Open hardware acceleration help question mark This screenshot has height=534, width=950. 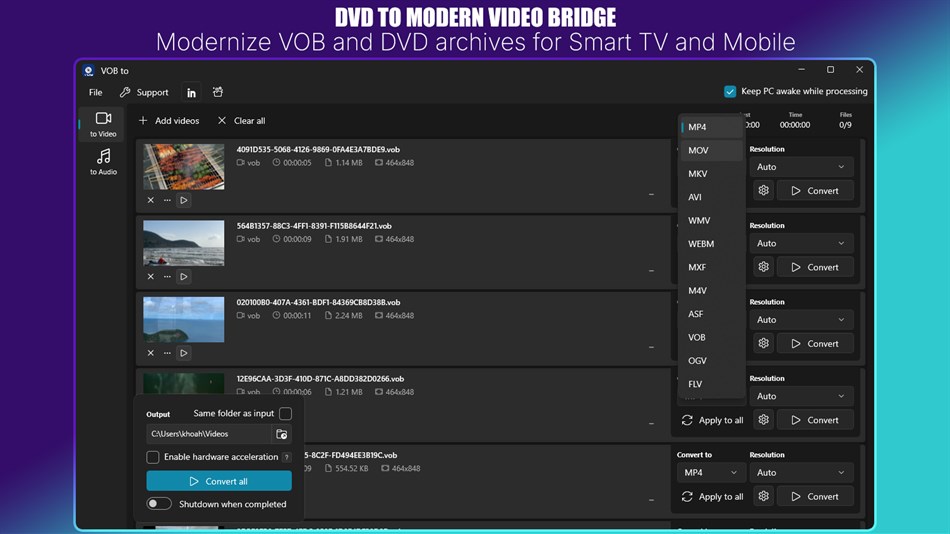coord(287,457)
